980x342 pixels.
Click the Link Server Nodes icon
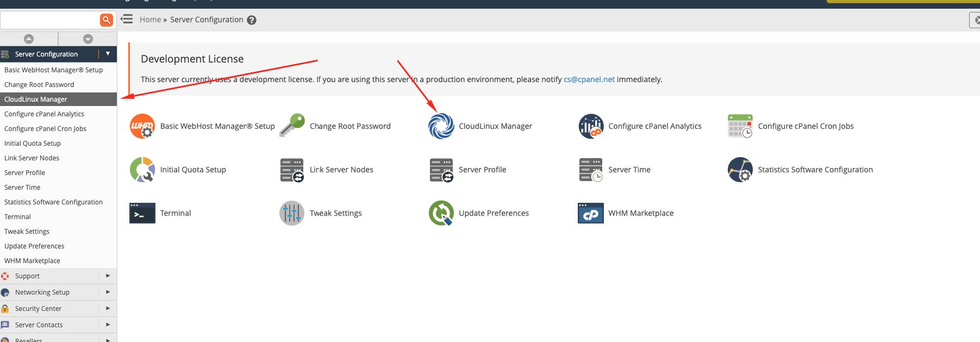(x=292, y=170)
